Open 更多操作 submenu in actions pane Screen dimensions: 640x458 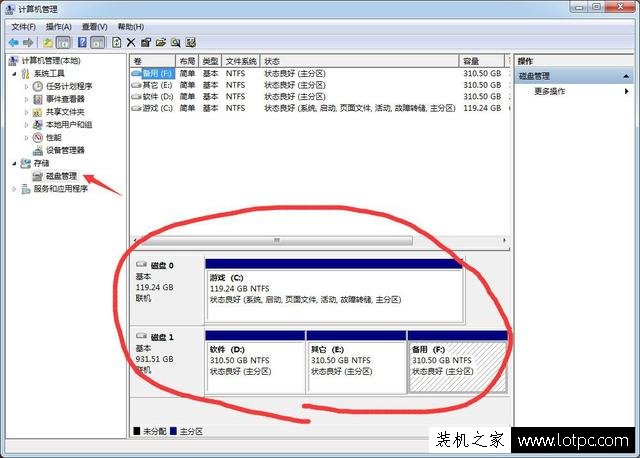coord(549,91)
